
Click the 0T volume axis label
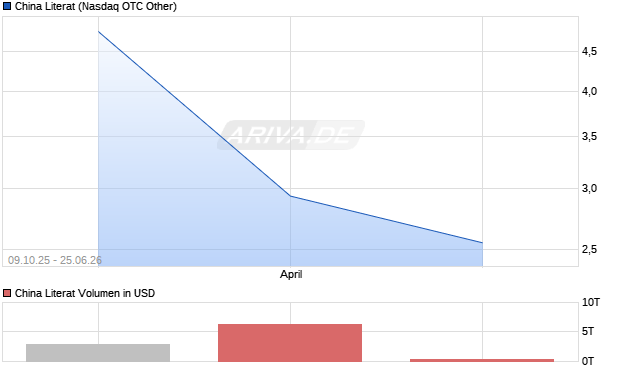click(x=588, y=361)
